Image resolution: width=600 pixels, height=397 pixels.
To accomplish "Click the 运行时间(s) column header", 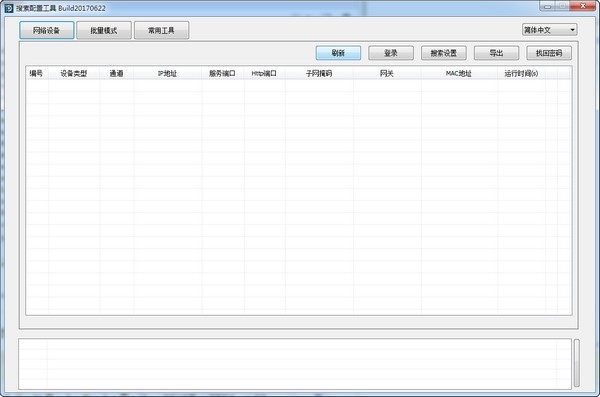I will tap(521, 74).
